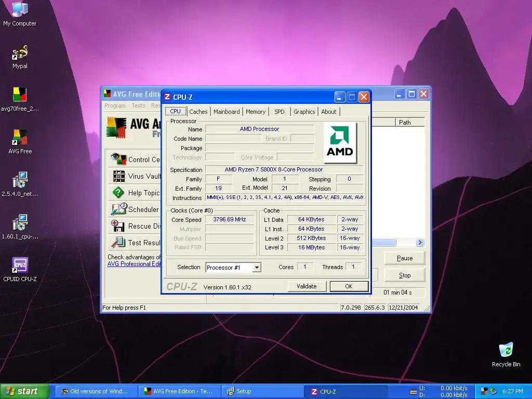Click the Instructions field in CPU-Z
Image resolution: width=532 pixels, height=399 pixels.
pos(284,197)
